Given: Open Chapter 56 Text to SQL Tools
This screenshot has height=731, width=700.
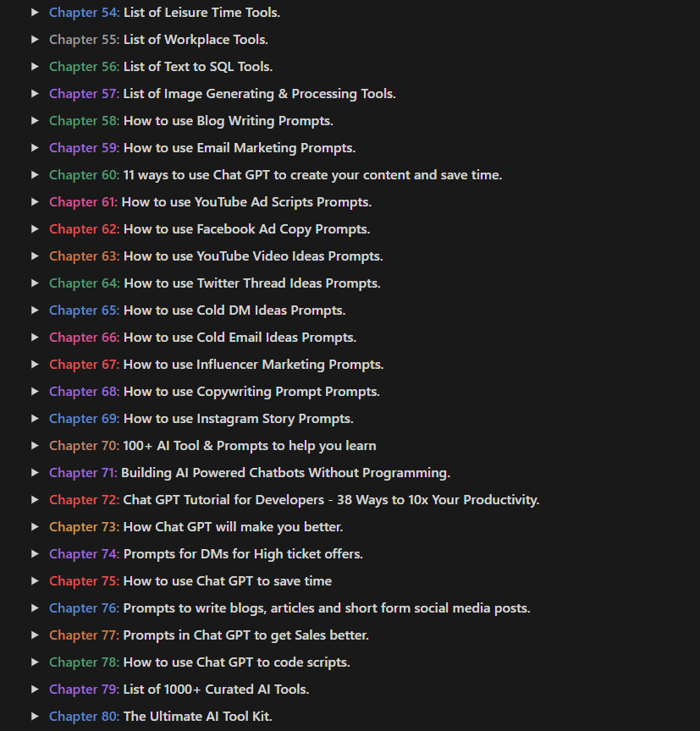Looking at the screenshot, I should [x=161, y=67].
